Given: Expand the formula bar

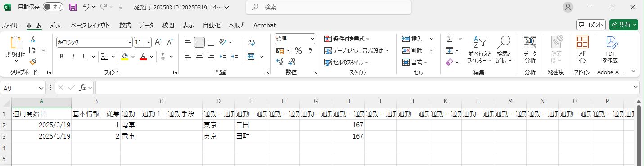Looking at the screenshot, I should click(x=636, y=87).
